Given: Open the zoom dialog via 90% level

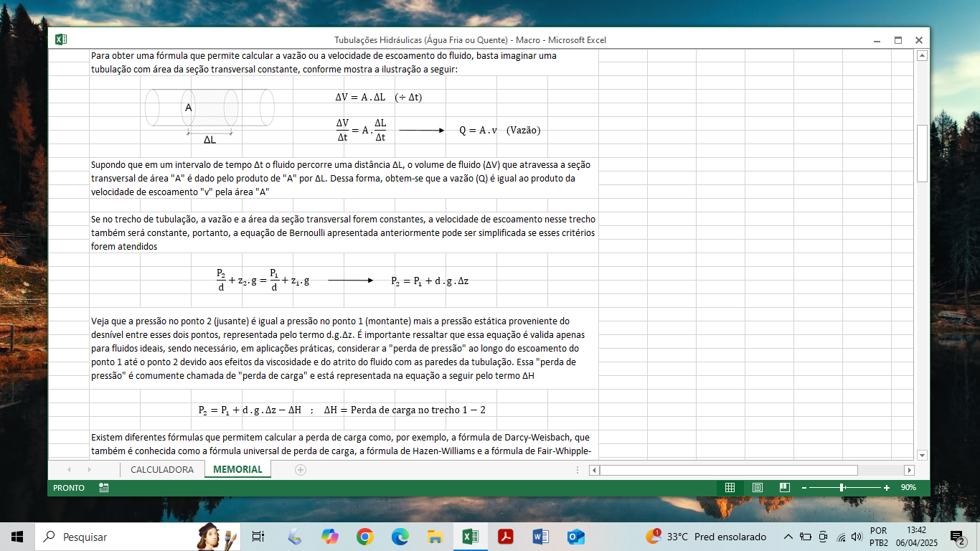Looking at the screenshot, I should pos(908,488).
